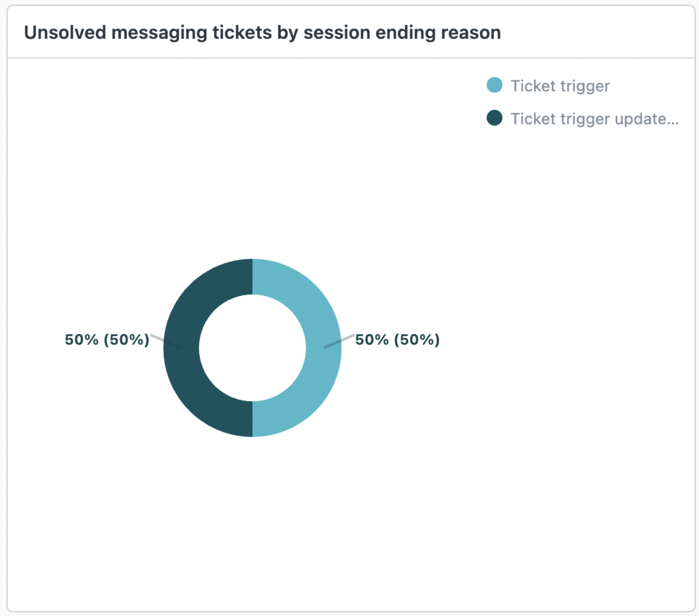Image resolution: width=699 pixels, height=616 pixels.
Task: Click the white center of the donut
Action: coord(252,348)
